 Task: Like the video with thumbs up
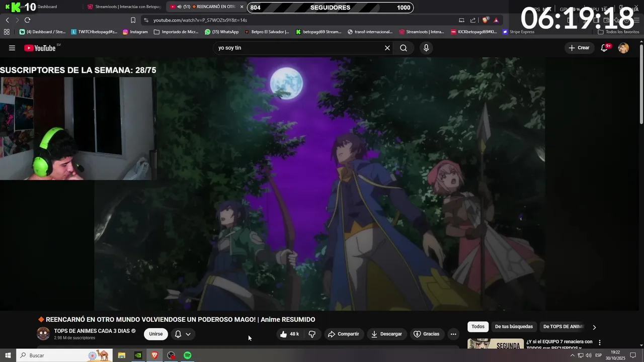290,334
